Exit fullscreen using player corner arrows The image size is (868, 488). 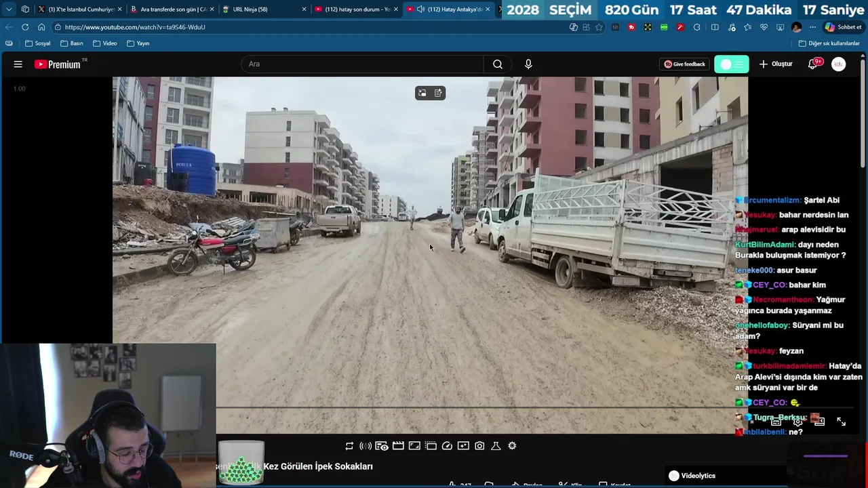[841, 422]
